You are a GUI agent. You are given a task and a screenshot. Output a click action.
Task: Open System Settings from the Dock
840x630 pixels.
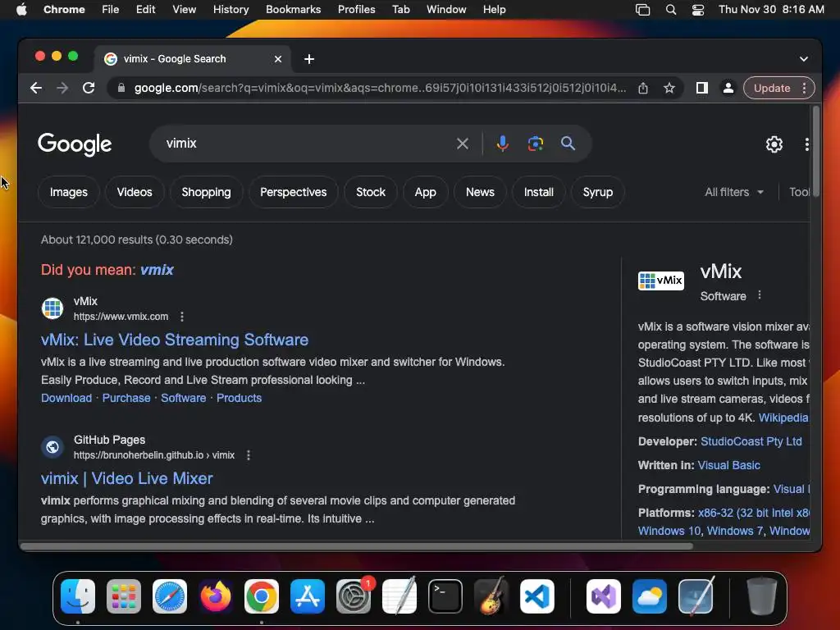click(354, 596)
